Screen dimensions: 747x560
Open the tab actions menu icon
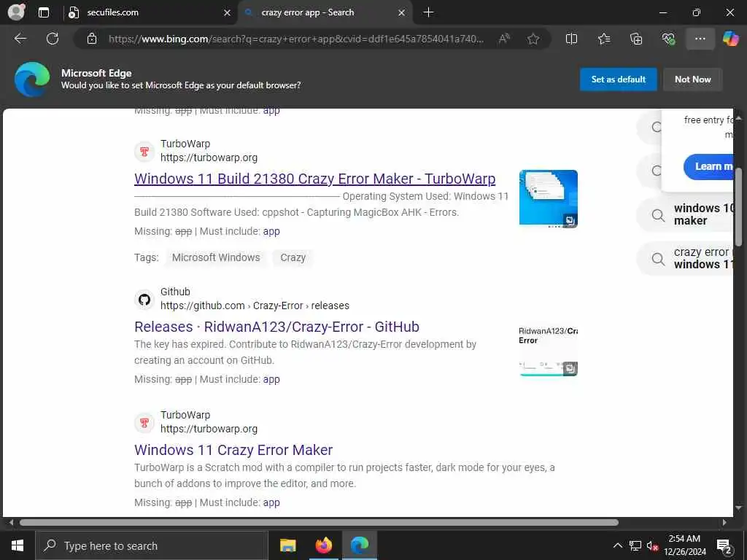click(44, 12)
